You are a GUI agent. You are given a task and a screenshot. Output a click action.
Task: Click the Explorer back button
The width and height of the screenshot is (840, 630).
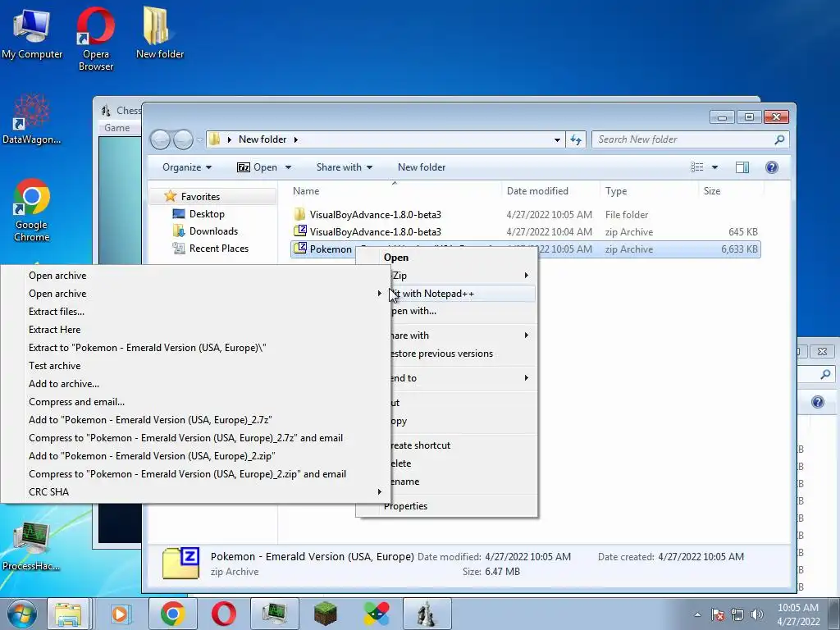pyautogui.click(x=160, y=139)
